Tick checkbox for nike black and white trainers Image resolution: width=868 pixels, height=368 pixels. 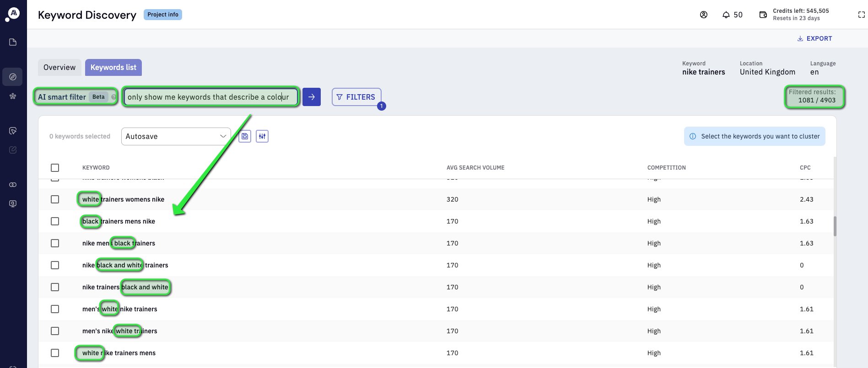point(55,265)
